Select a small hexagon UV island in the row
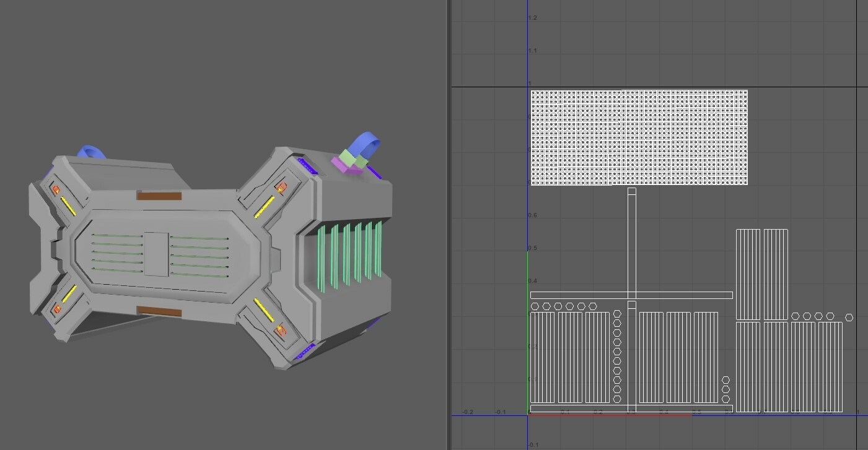Image resolution: width=868 pixels, height=450 pixels. [545, 305]
